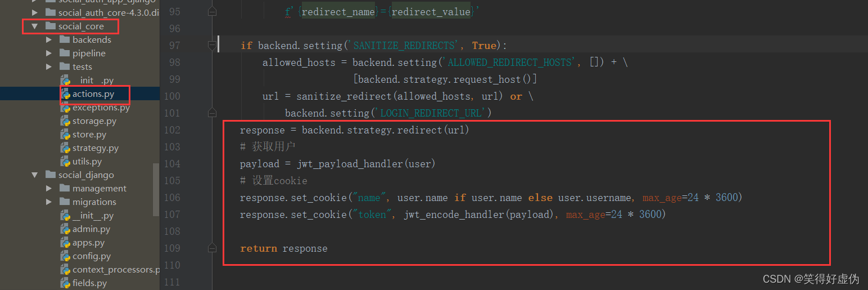The height and width of the screenshot is (290, 868).
Task: Open admin.py in social_django
Action: tap(91, 229)
